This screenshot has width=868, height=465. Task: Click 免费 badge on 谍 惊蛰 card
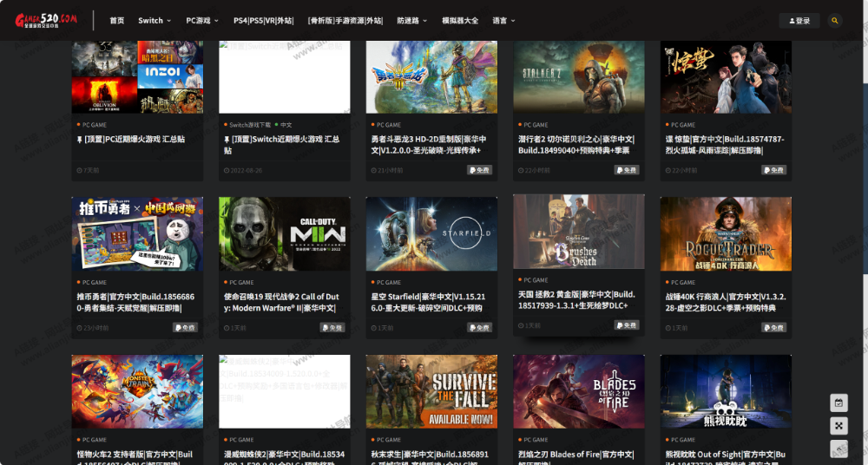774,170
